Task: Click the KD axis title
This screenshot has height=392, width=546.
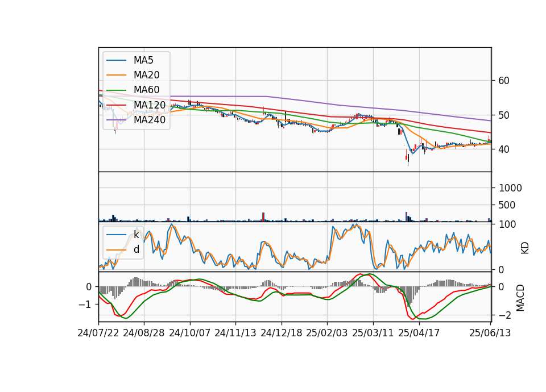Action: [x=525, y=248]
